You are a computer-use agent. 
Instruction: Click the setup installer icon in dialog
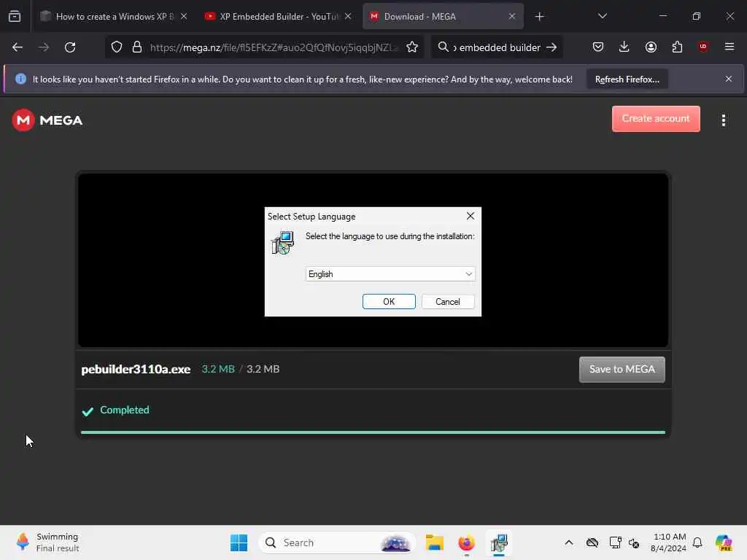282,243
